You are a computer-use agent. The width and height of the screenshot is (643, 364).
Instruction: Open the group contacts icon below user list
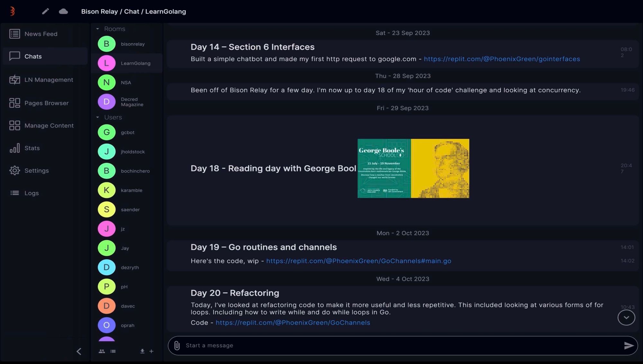coord(102,351)
